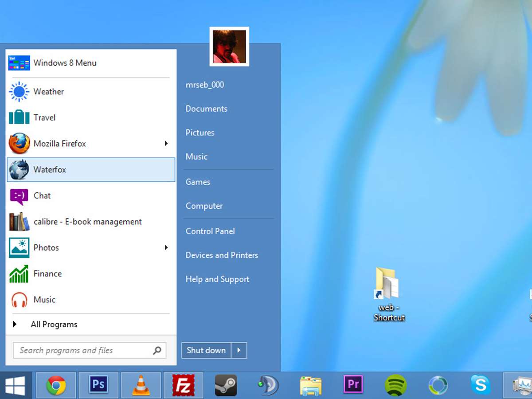Start Skype from the taskbar
The width and height of the screenshot is (532, 399).
481,385
